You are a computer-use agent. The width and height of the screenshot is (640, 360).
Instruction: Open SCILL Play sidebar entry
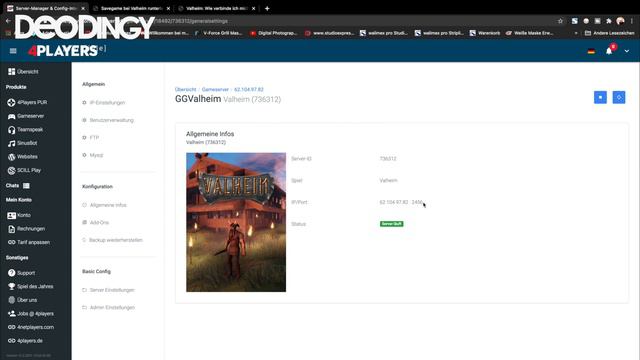point(24,170)
